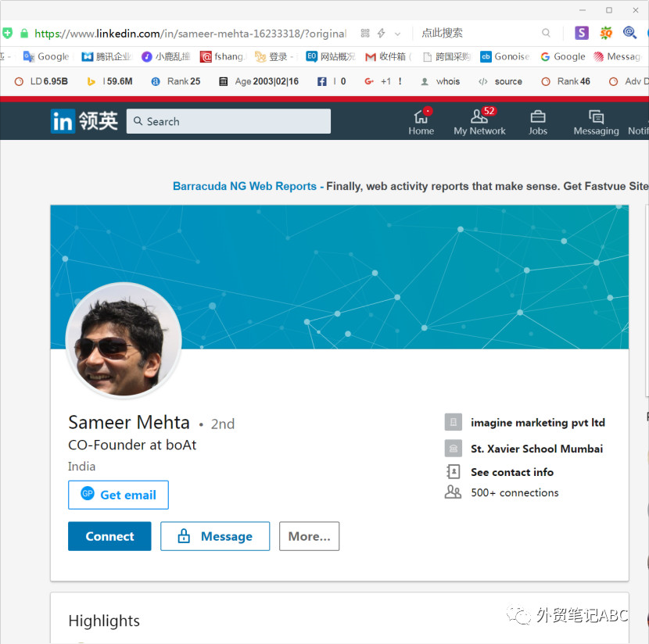
Task: View page source from SEO bar
Action: click(x=500, y=81)
